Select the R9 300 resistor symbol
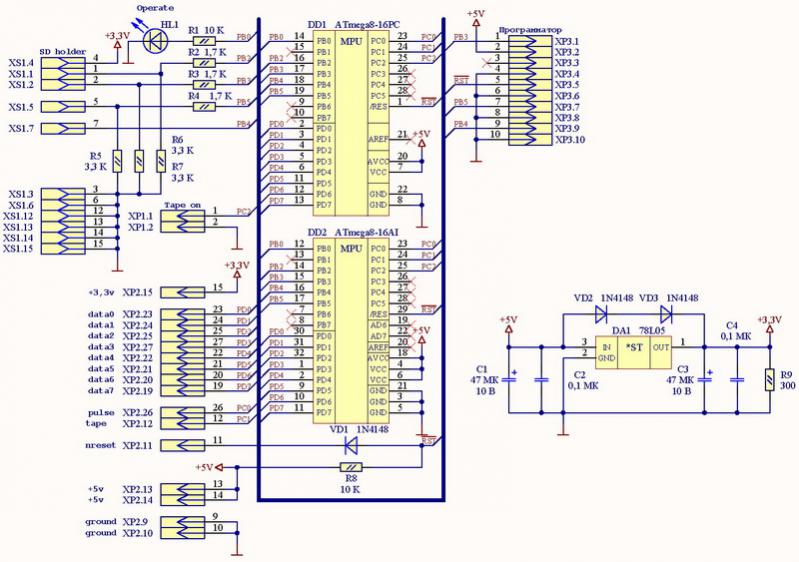The height and width of the screenshot is (562, 799). [x=768, y=380]
